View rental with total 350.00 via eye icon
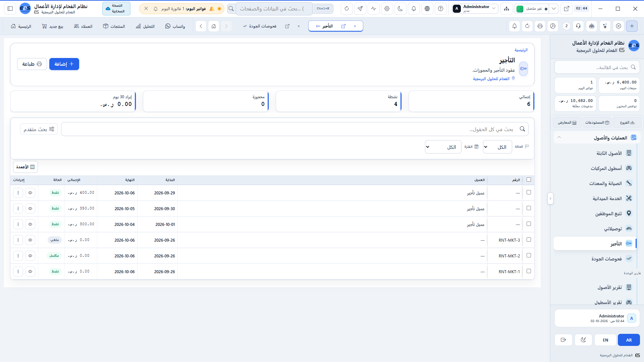 (x=30, y=208)
